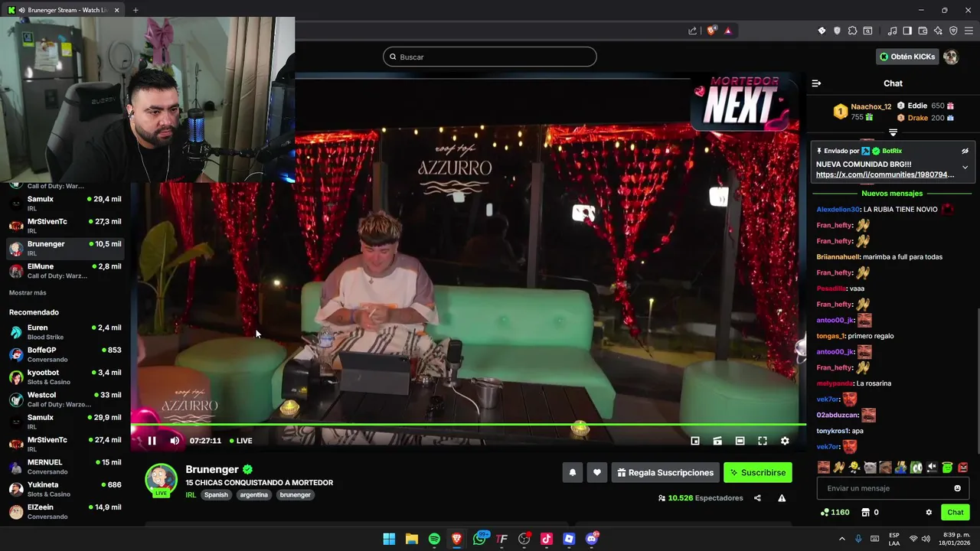Viewport: 980px width, 551px height.
Task: Open recommended channel Yukineta
Action: click(x=65, y=489)
